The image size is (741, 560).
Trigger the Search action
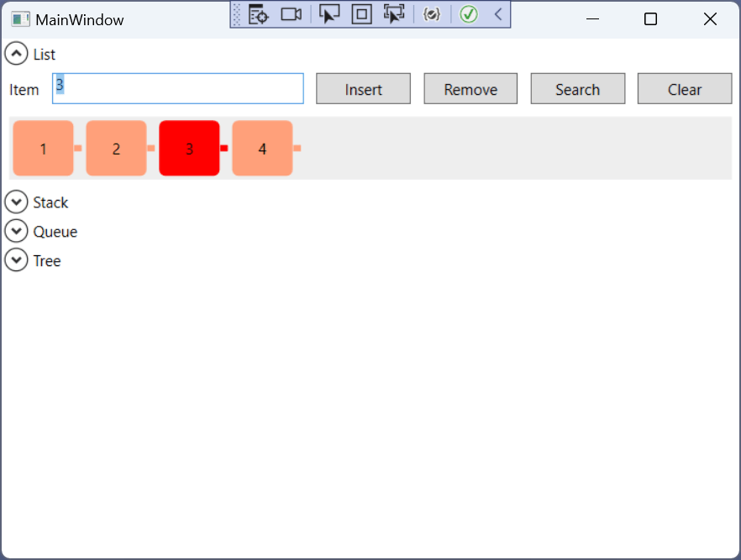[577, 88]
